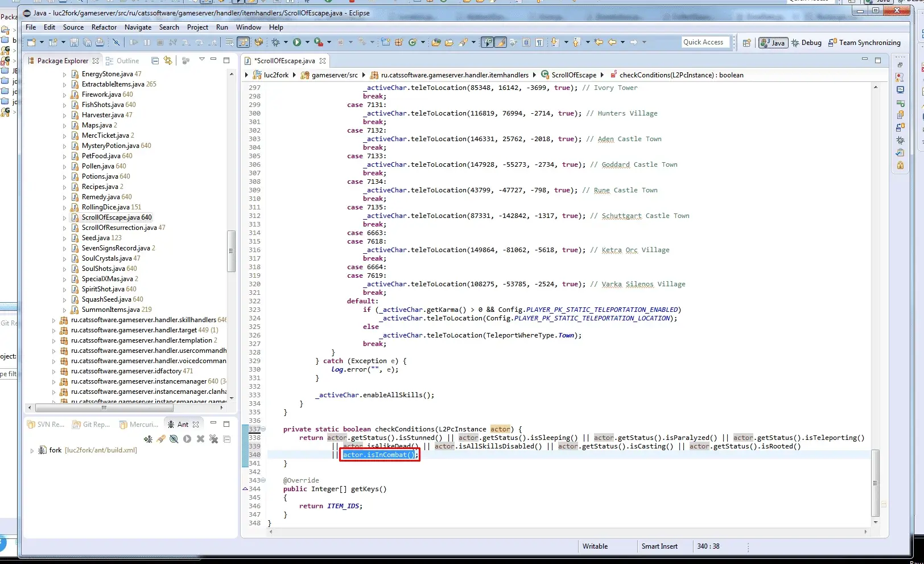The width and height of the screenshot is (924, 564).
Task: Select Potions.java in Package Explorer
Action: (106, 176)
